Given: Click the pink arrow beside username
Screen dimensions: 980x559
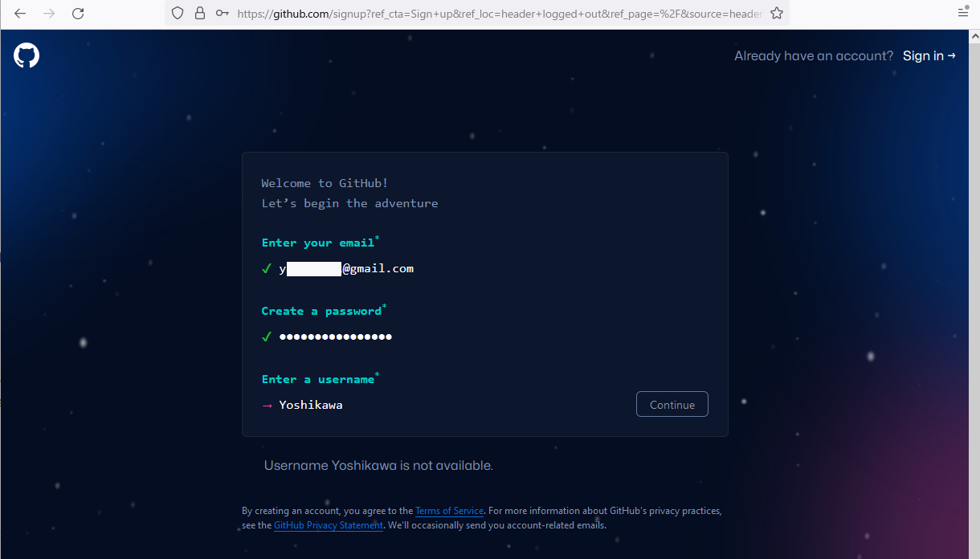Looking at the screenshot, I should pyautogui.click(x=267, y=405).
